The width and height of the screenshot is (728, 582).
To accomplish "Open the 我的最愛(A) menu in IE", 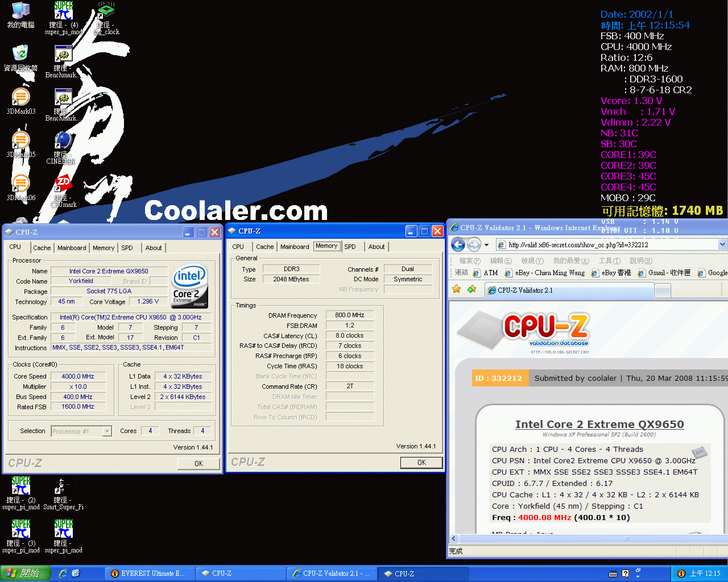I will [x=571, y=261].
